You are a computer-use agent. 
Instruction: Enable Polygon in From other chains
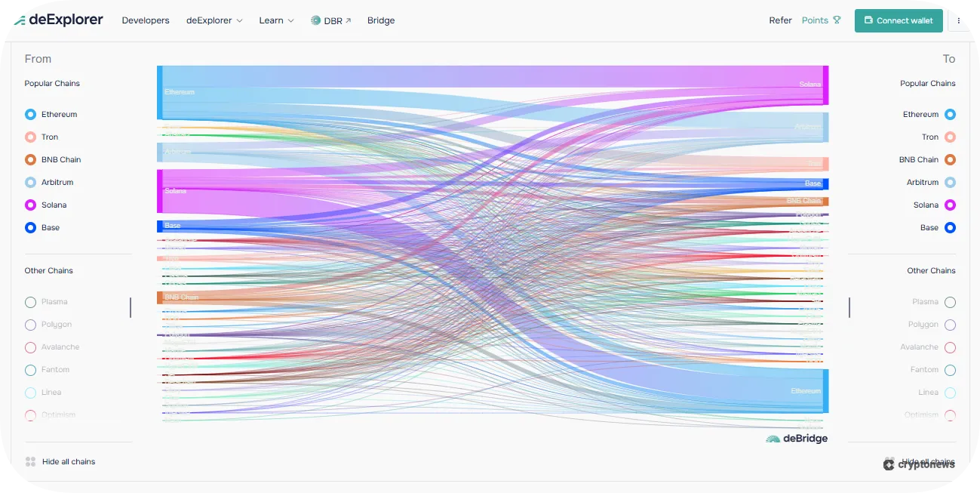tap(48, 325)
